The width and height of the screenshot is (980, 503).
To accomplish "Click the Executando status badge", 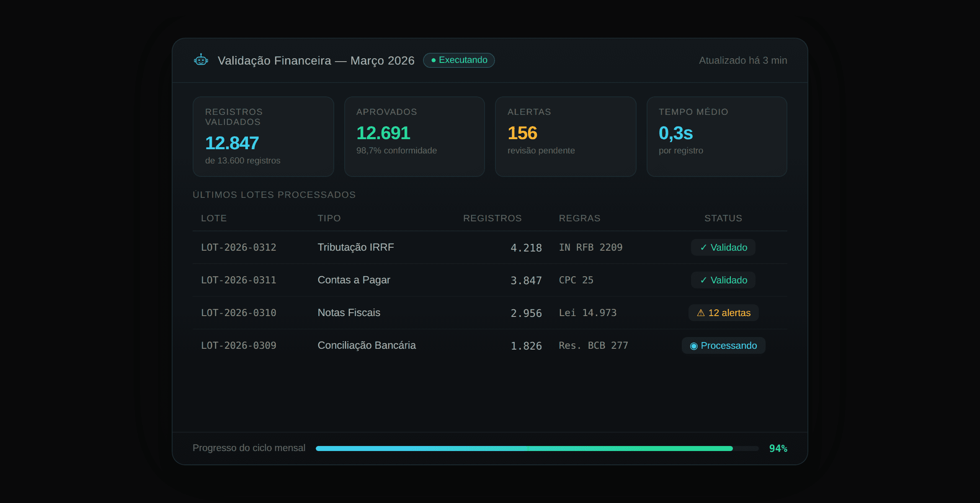I will [x=459, y=60].
